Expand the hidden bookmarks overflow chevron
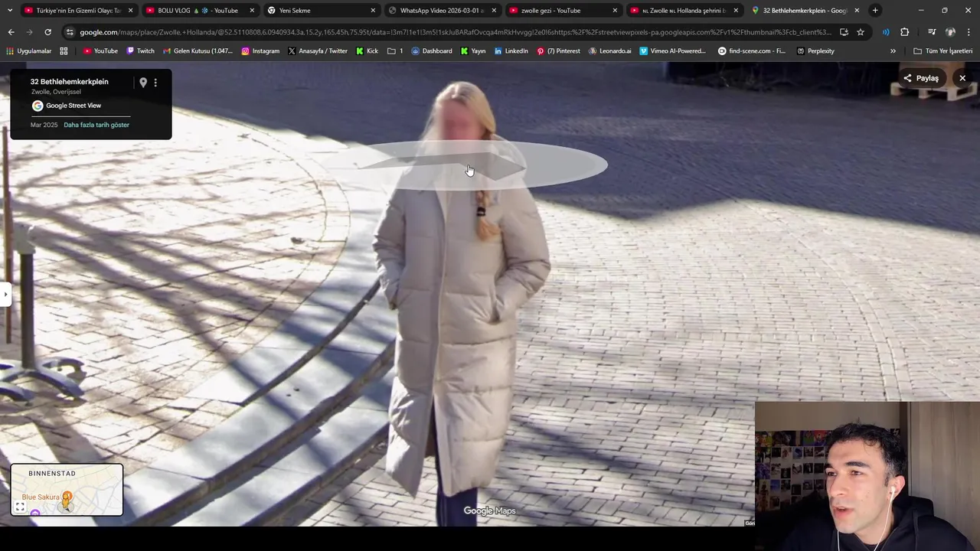The height and width of the screenshot is (551, 980). click(x=893, y=51)
